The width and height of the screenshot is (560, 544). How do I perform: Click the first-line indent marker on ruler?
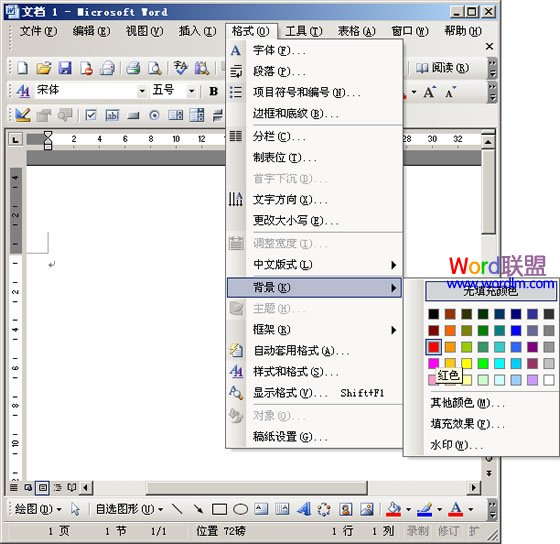[48, 135]
